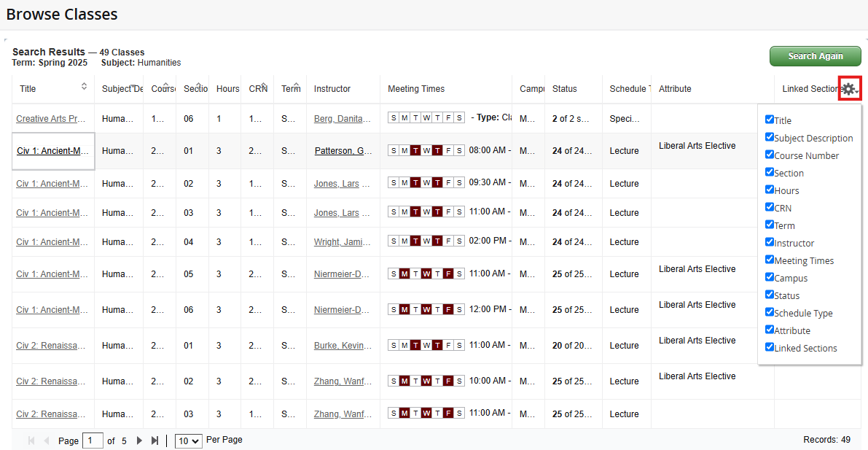Go to the previous results page
This screenshot has width=868, height=450.
[x=47, y=441]
